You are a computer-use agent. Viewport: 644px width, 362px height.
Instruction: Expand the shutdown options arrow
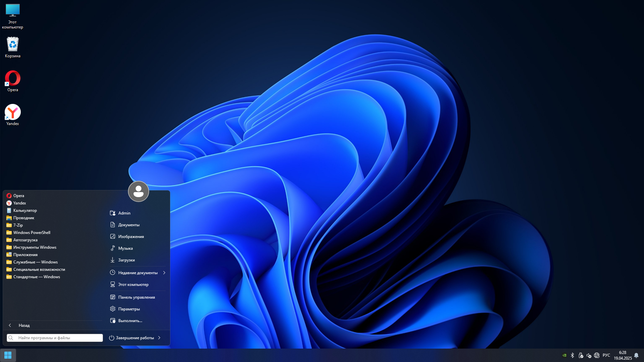click(x=159, y=338)
